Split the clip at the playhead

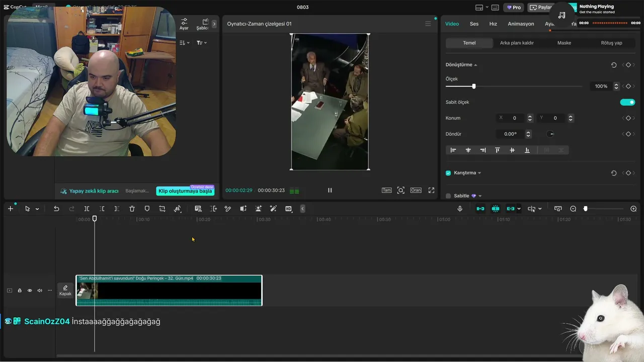[x=87, y=209]
